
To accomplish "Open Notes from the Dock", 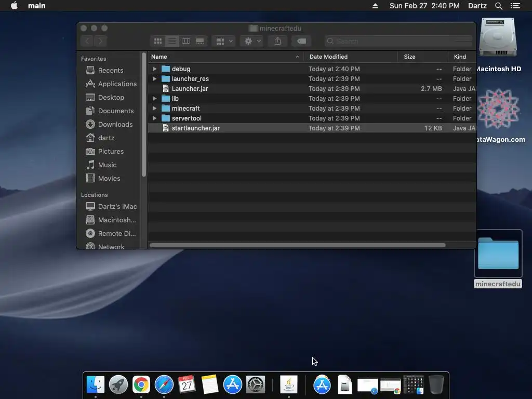I will [x=210, y=384].
